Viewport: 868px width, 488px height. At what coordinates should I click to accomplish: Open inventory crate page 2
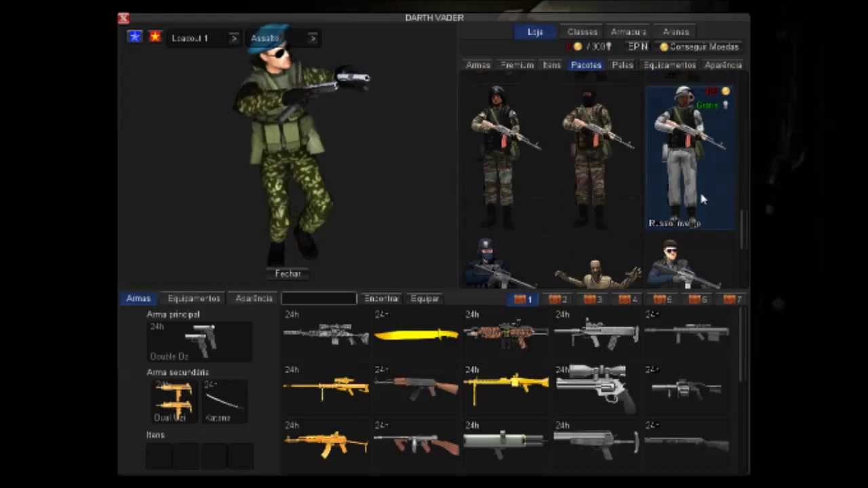(558, 299)
